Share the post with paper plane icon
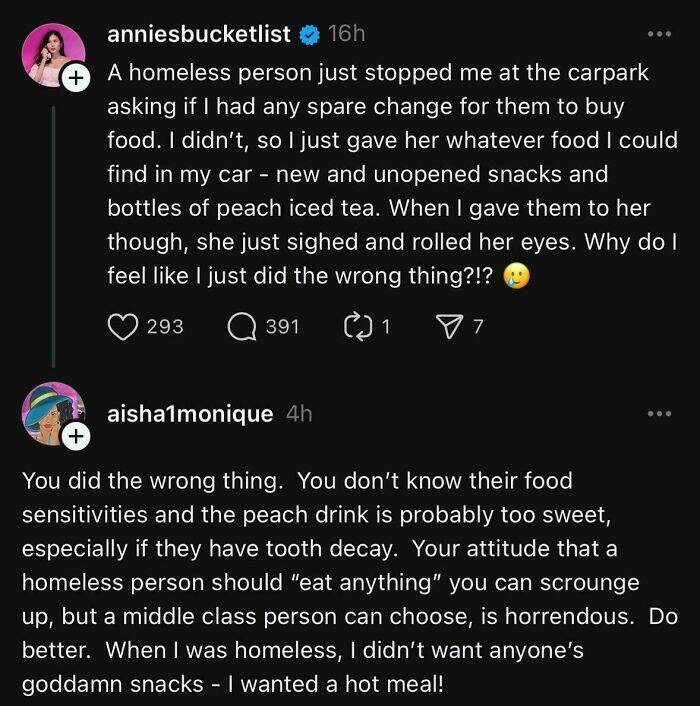This screenshot has height=706, width=700. click(x=450, y=326)
